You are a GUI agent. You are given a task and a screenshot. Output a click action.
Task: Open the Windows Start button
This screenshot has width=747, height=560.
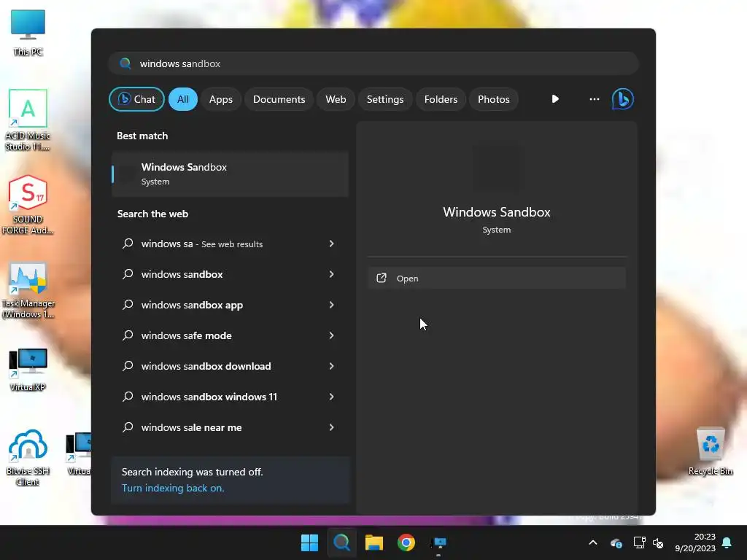point(309,542)
